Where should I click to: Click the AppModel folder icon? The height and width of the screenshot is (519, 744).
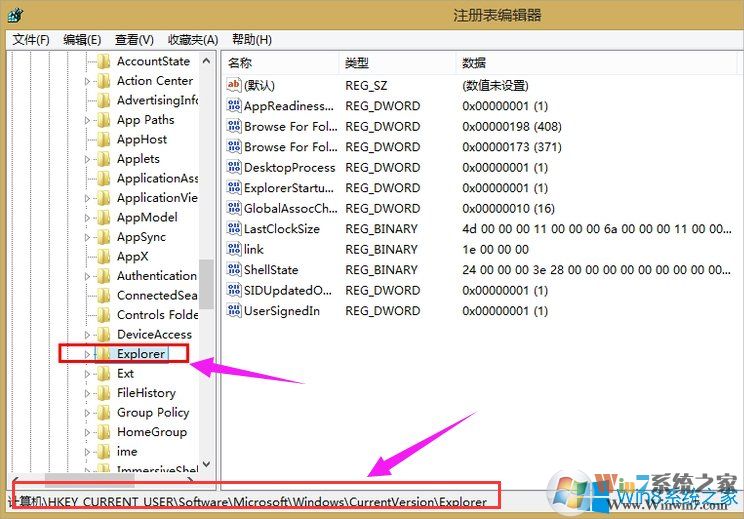pyautogui.click(x=103, y=217)
